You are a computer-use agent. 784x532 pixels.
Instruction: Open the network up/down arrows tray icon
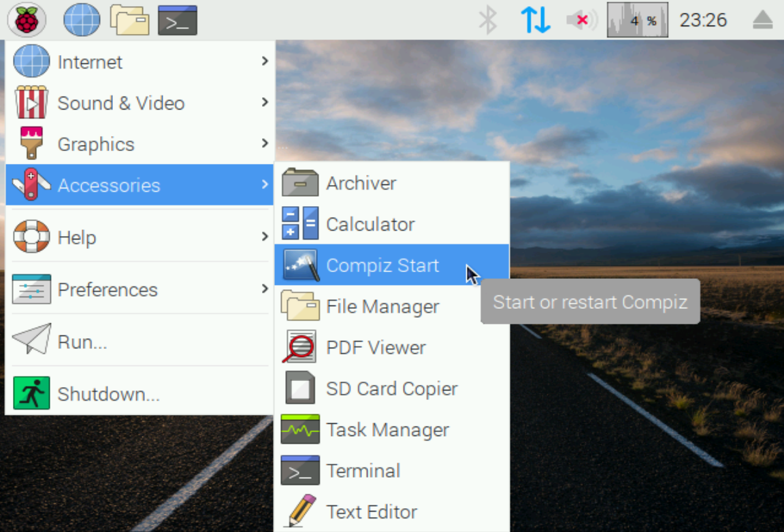[x=536, y=20]
